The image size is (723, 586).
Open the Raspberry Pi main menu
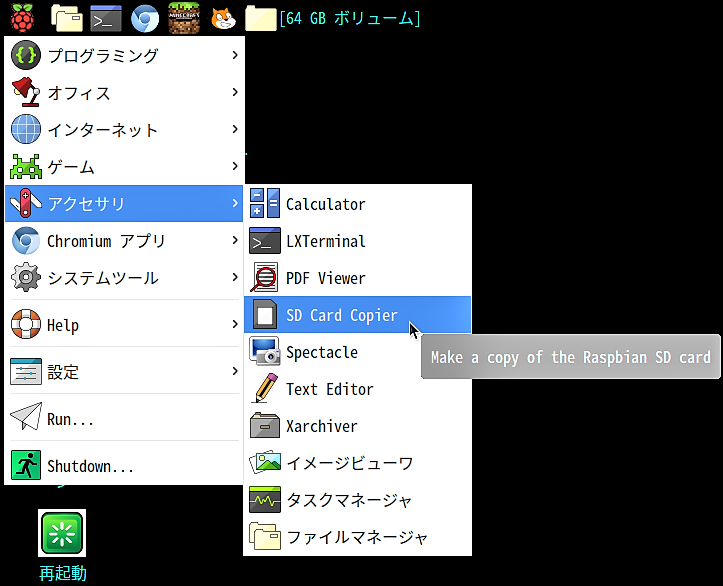click(22, 18)
